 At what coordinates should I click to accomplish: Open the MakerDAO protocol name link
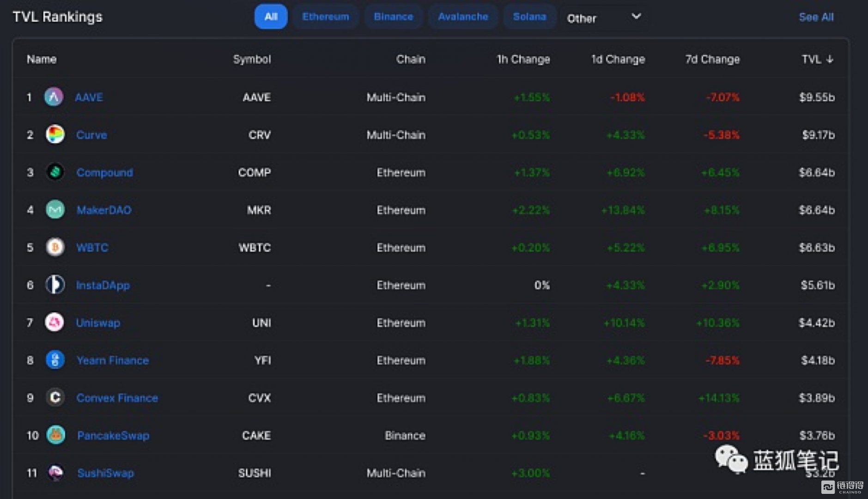coord(104,210)
